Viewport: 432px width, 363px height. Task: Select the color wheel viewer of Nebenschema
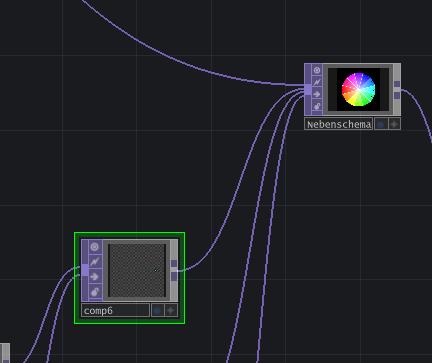click(x=358, y=89)
